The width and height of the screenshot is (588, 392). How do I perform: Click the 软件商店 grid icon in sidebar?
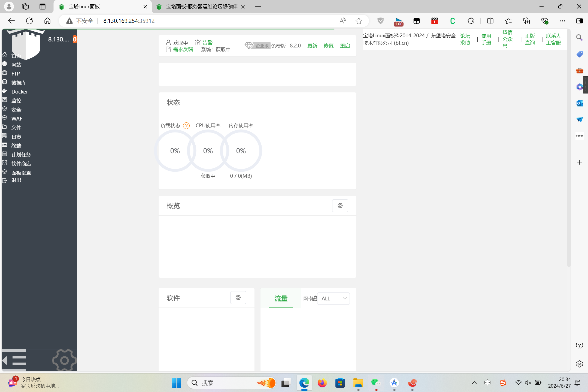[5, 163]
